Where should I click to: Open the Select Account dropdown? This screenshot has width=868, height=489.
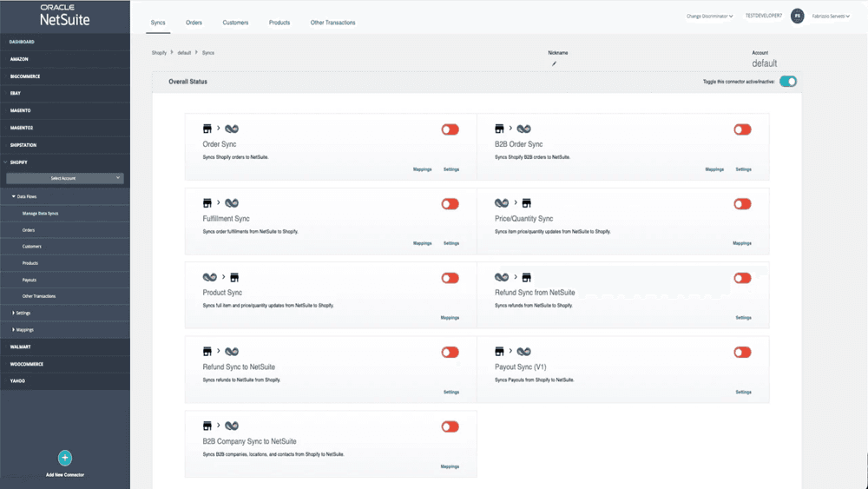[65, 178]
